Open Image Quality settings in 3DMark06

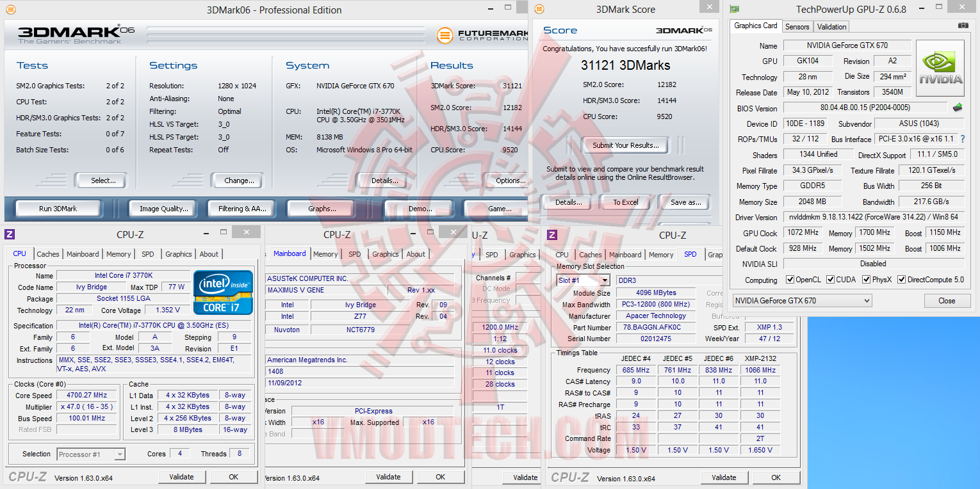point(164,209)
